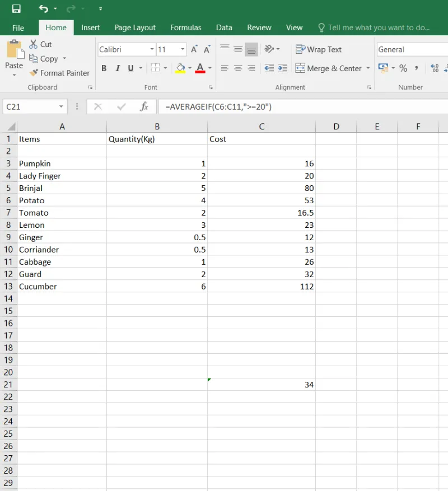Click the Undo arrow icon
Screen dimensions: 448x491
click(x=44, y=9)
